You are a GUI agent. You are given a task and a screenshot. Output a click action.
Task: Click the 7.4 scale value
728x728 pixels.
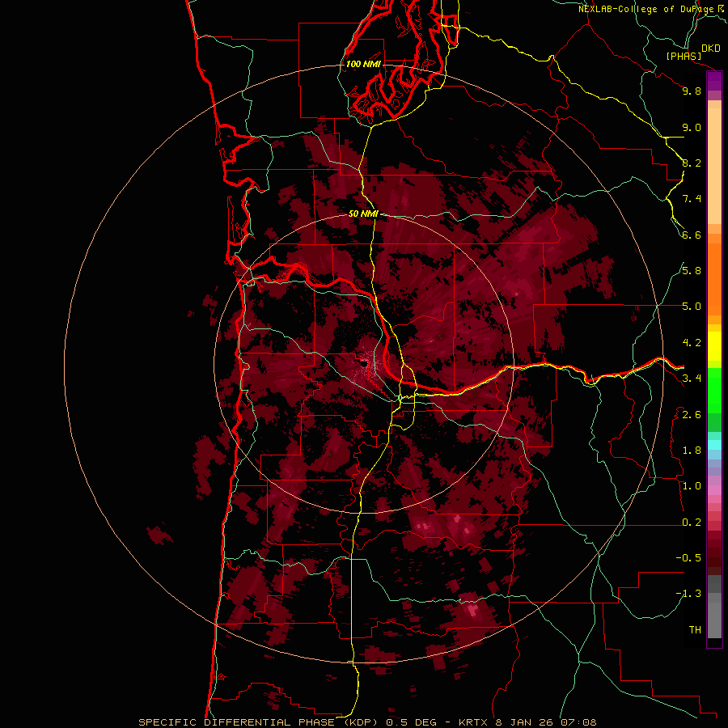click(692, 199)
